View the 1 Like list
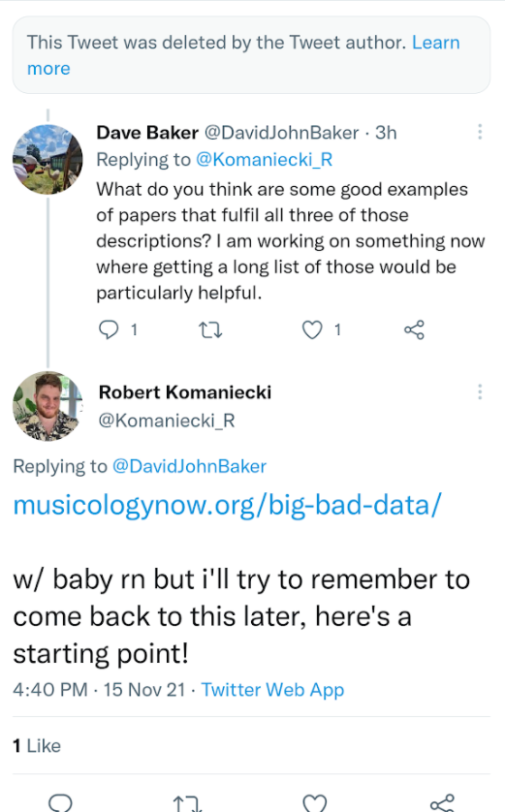The width and height of the screenshot is (505, 812). pyautogui.click(x=37, y=746)
